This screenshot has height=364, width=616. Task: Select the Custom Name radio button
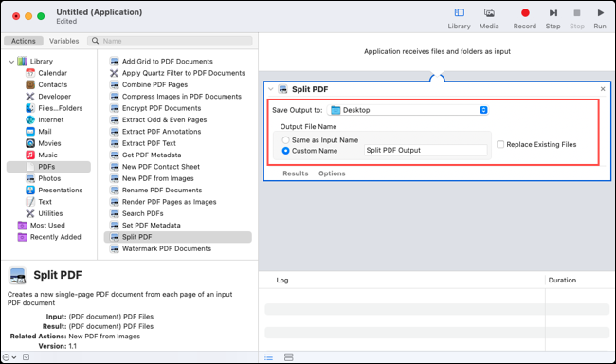point(285,151)
